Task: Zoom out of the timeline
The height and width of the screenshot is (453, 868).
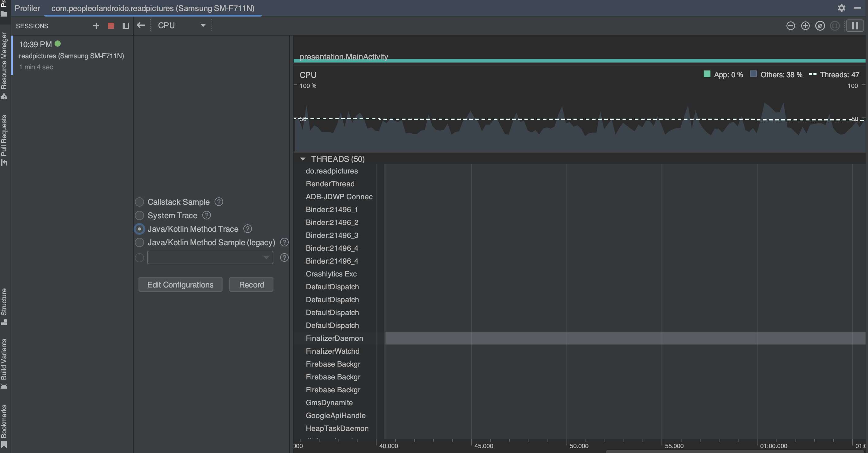Action: (x=790, y=26)
